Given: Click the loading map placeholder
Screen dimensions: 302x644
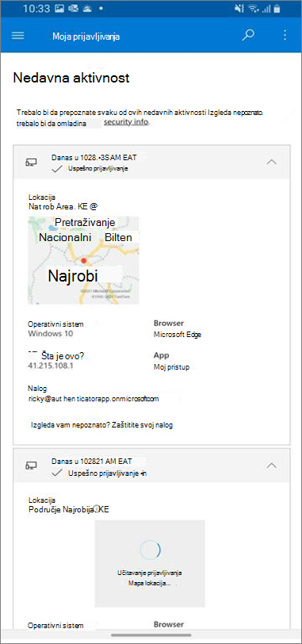Looking at the screenshot, I should pyautogui.click(x=150, y=563).
